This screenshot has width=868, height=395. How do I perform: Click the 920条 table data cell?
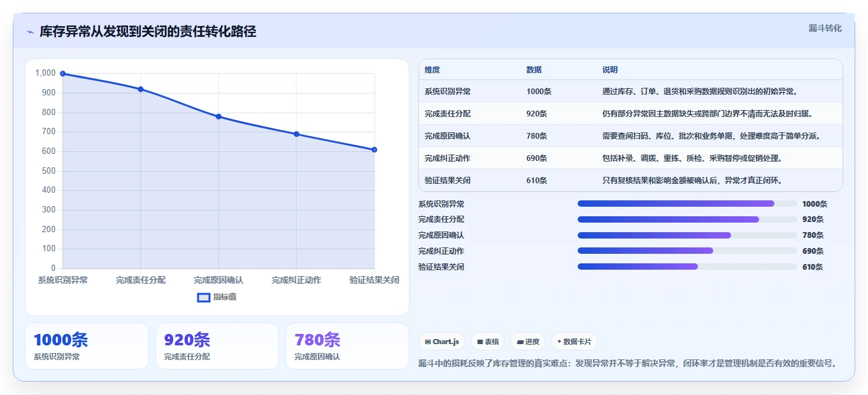click(x=537, y=114)
